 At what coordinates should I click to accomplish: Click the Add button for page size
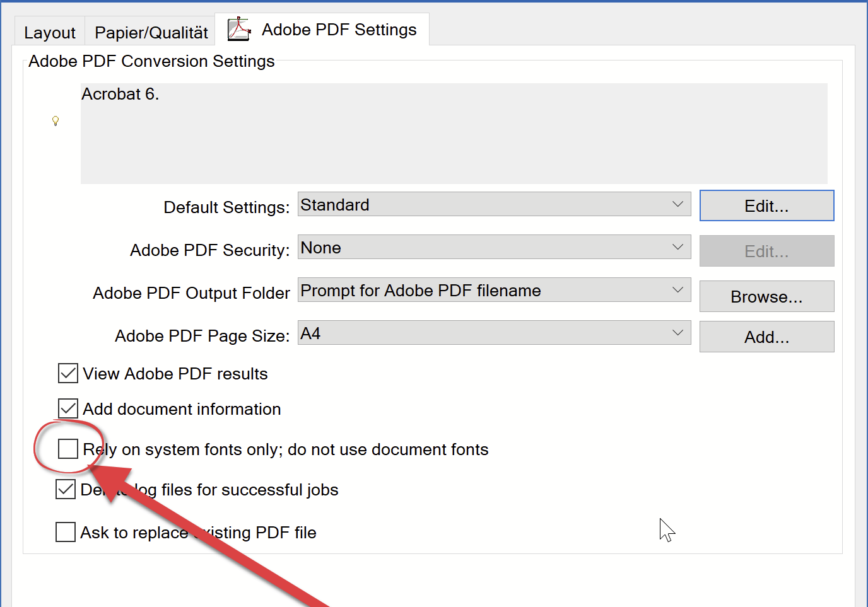[766, 337]
